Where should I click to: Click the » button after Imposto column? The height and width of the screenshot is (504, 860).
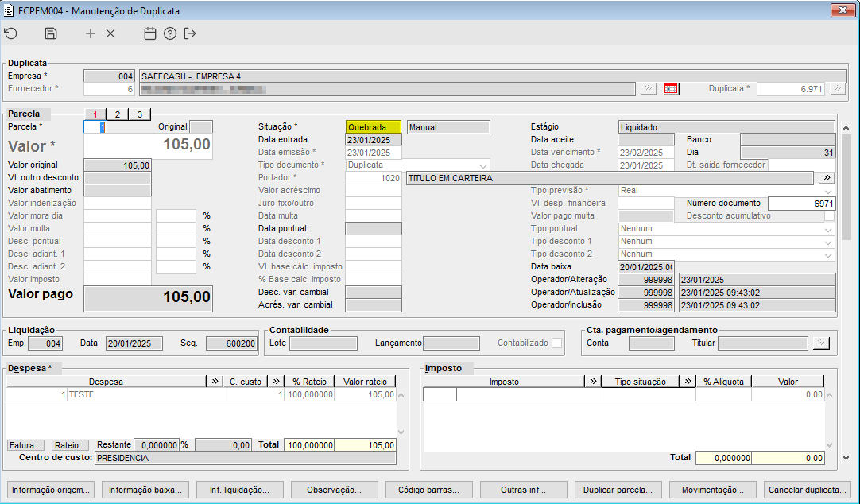pos(593,381)
